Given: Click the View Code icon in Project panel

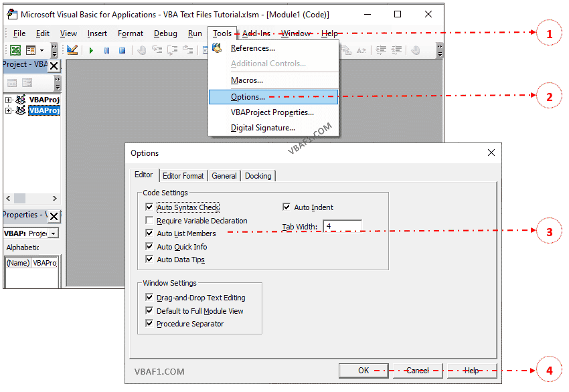Looking at the screenshot, I should (12, 83).
